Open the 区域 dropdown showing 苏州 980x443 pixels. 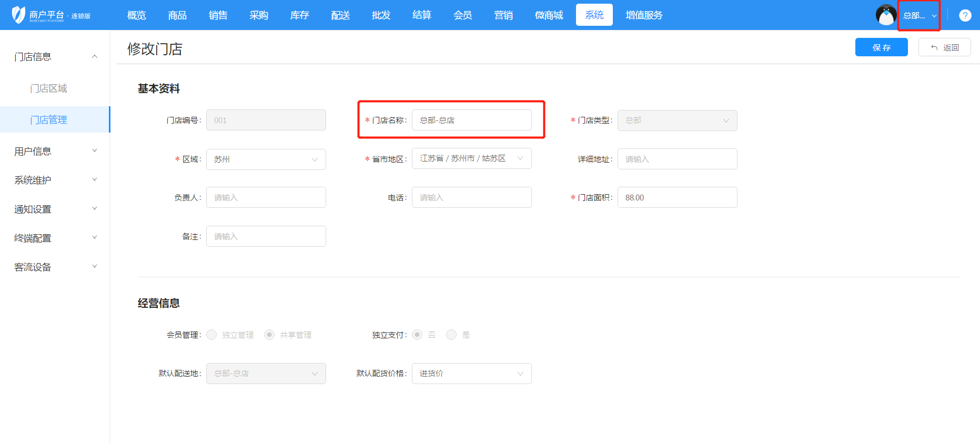tap(266, 159)
